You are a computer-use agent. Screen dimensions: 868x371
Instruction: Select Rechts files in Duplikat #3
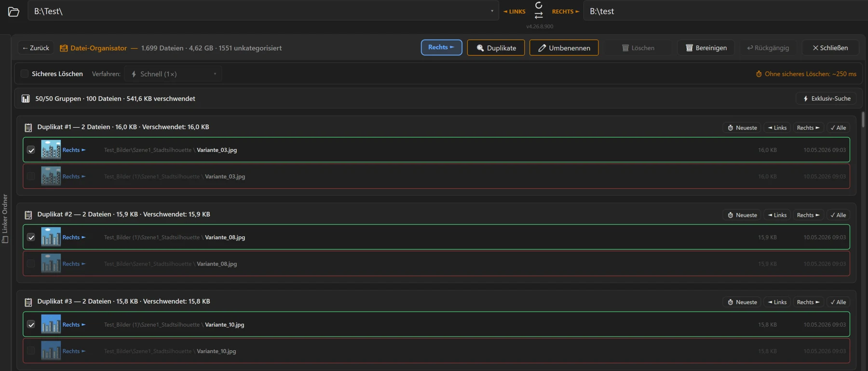pos(808,302)
